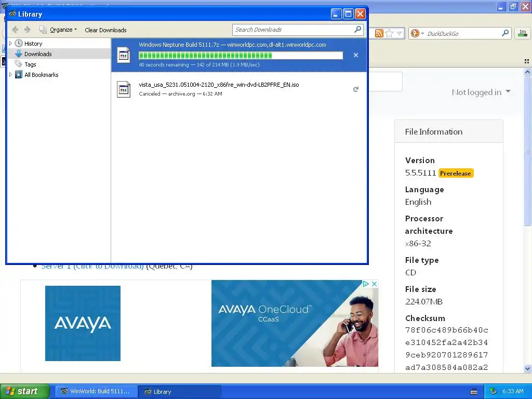Expand the All Bookmarks node
532x399 pixels.
[x=10, y=75]
